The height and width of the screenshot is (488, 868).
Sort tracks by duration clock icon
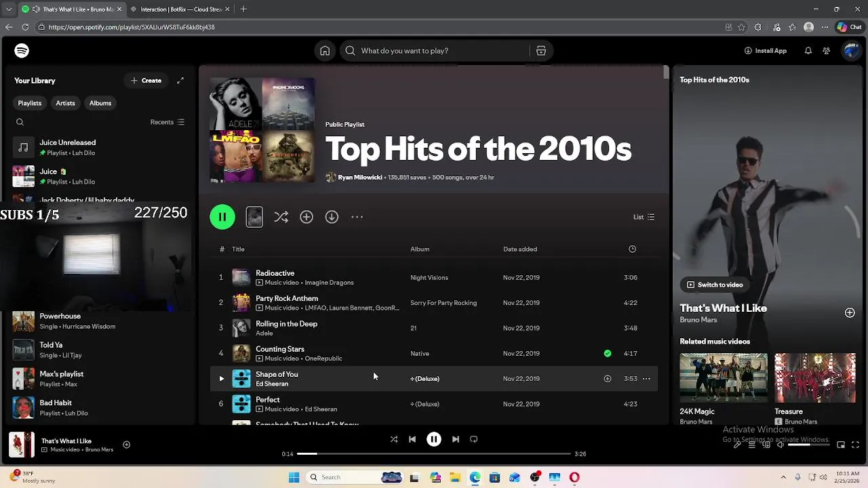(632, 249)
